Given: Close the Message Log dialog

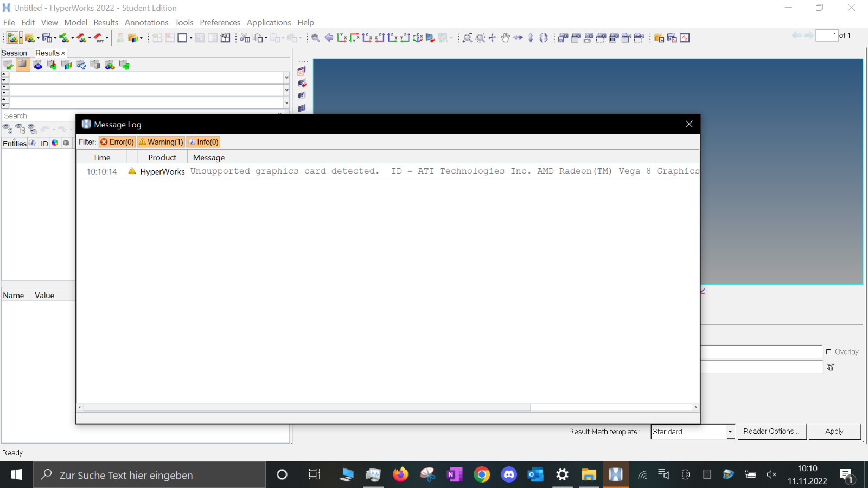Looking at the screenshot, I should pos(689,124).
